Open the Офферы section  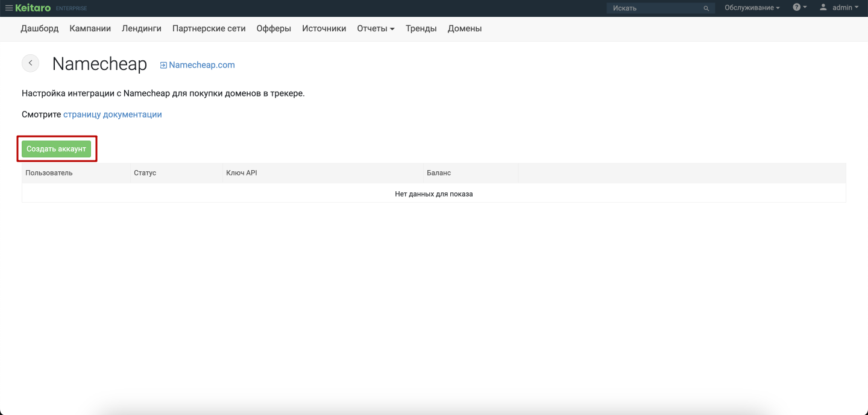(274, 28)
